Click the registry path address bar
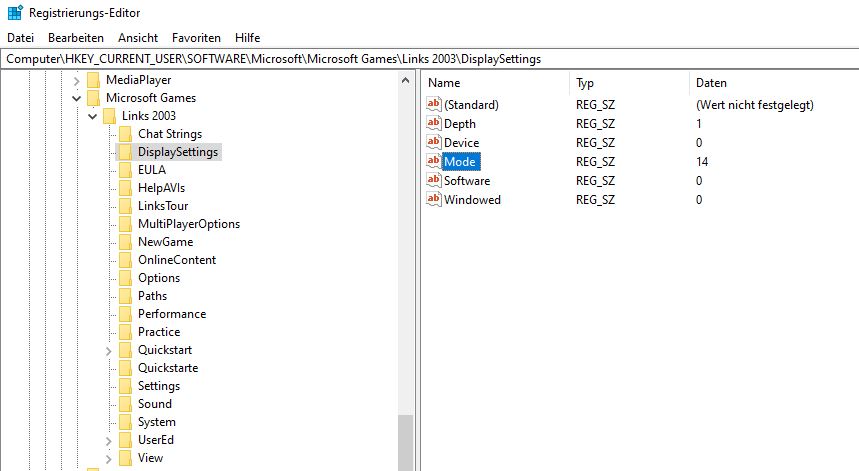Image resolution: width=859 pixels, height=471 pixels. pyautogui.click(x=430, y=59)
